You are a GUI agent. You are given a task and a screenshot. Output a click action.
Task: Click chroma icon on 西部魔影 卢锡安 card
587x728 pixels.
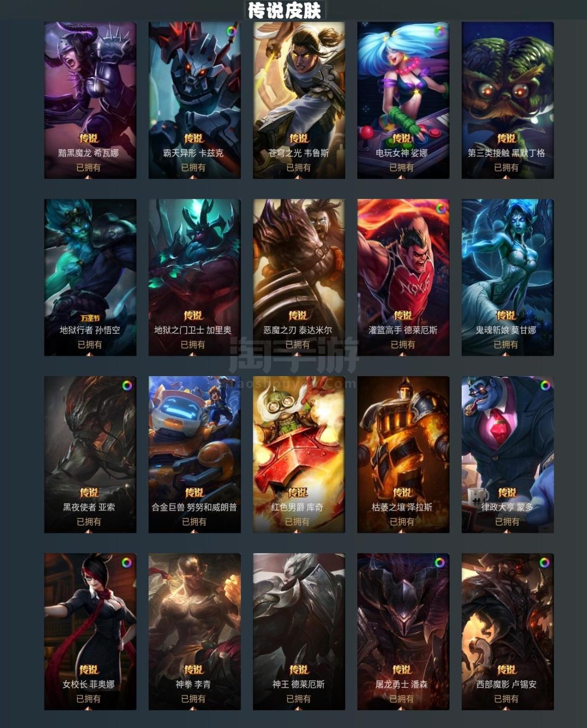(545, 562)
